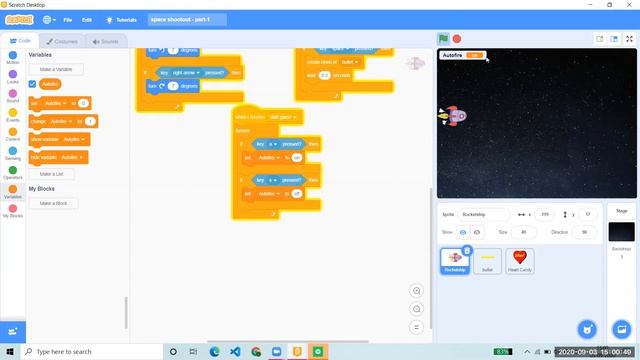Zoom in on the code workspace
640x360 pixels.
416,291
